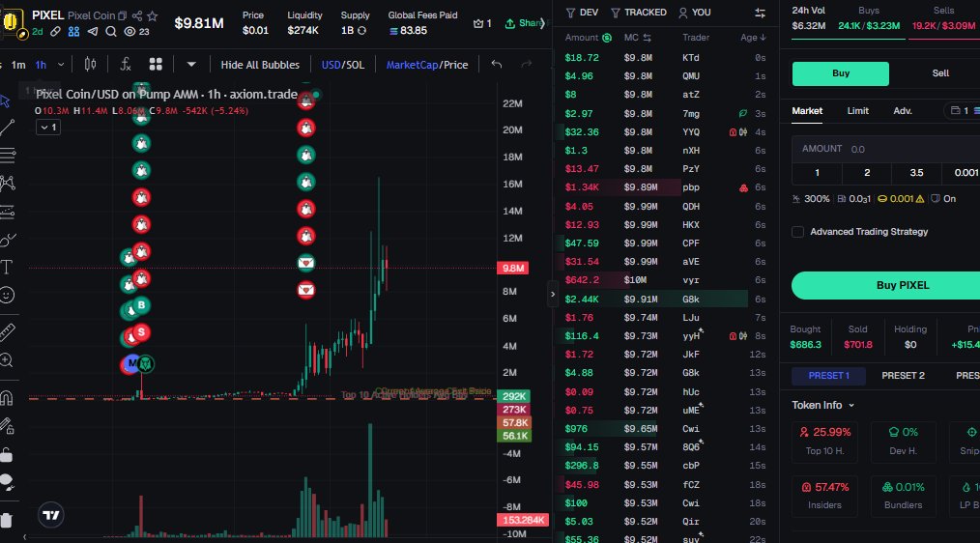Enable Advanced Trading Strategy checkbox
Screen dimensions: 980x543
coord(797,232)
